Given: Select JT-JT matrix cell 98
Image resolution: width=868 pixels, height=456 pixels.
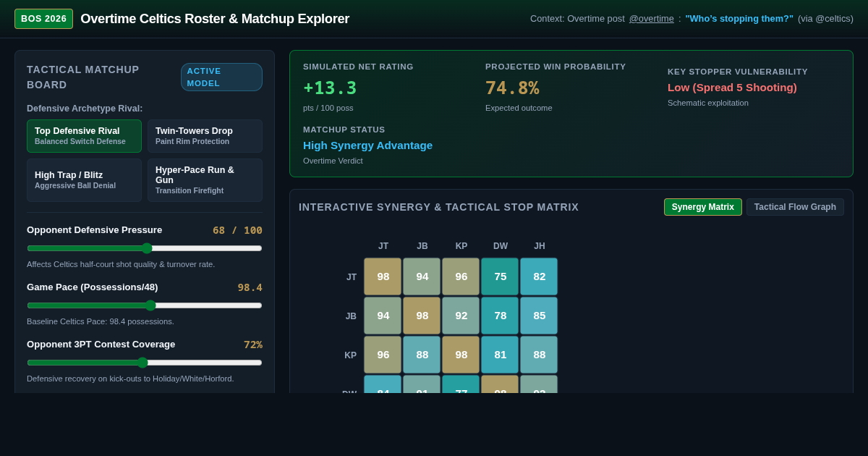Looking at the screenshot, I should pos(383,276).
